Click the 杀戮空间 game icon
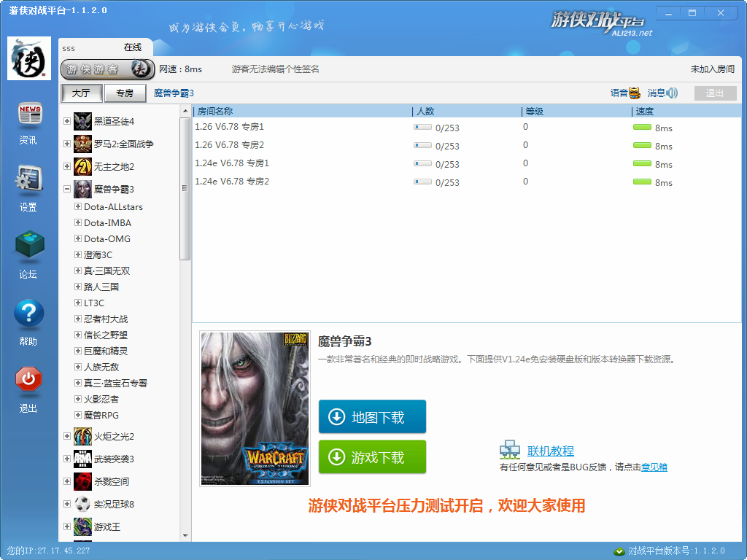Image resolution: width=747 pixels, height=560 pixels. (82, 481)
